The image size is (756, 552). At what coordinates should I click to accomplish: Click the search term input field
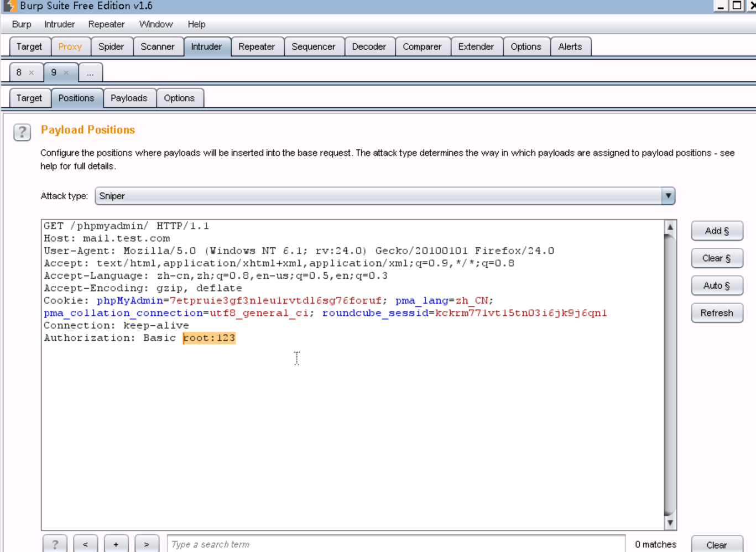pos(396,544)
